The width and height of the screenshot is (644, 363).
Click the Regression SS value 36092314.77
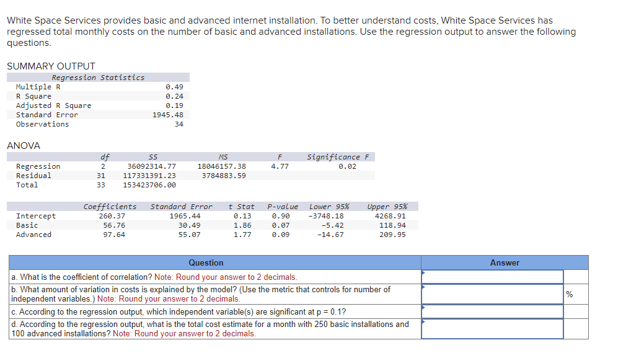point(152,166)
